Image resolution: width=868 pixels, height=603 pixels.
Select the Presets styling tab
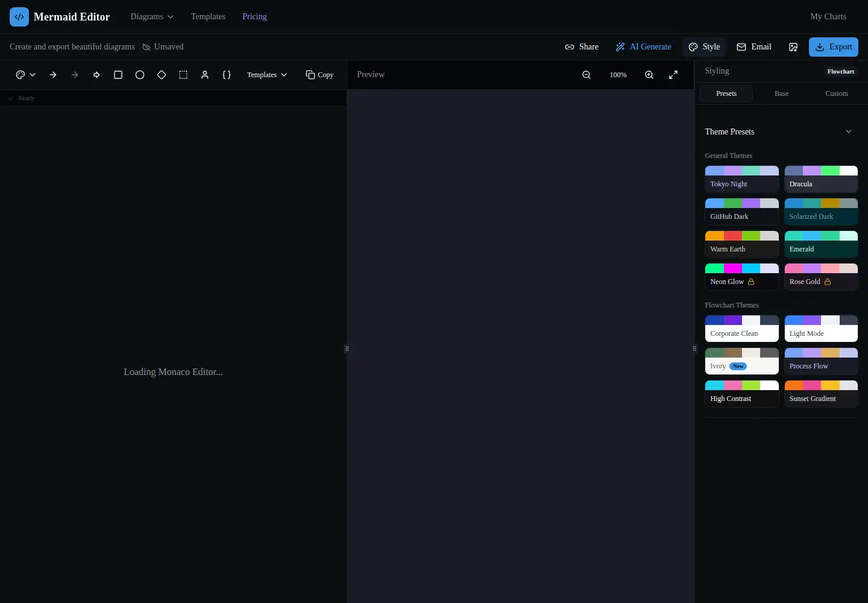tap(726, 93)
